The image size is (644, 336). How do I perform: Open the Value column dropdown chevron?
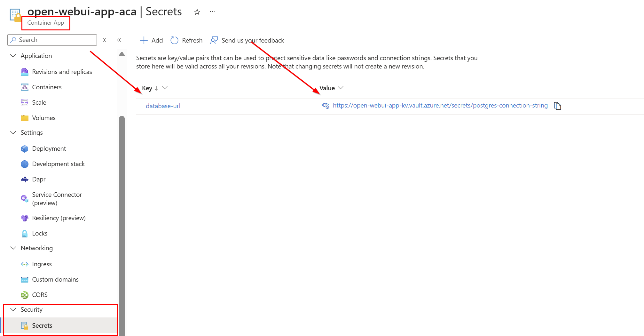tap(341, 88)
